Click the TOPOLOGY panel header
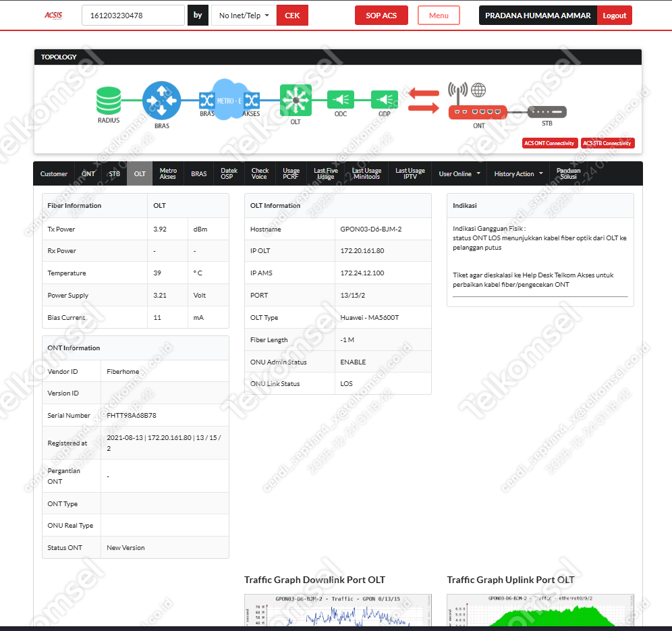Viewport: 672px width, 631px height. (x=338, y=57)
